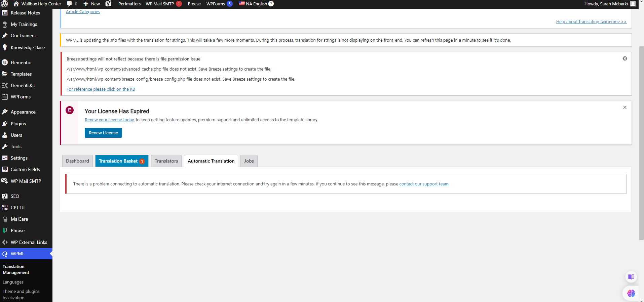Open the New content menu
Screen dimensions: 644x302
coord(91,4)
